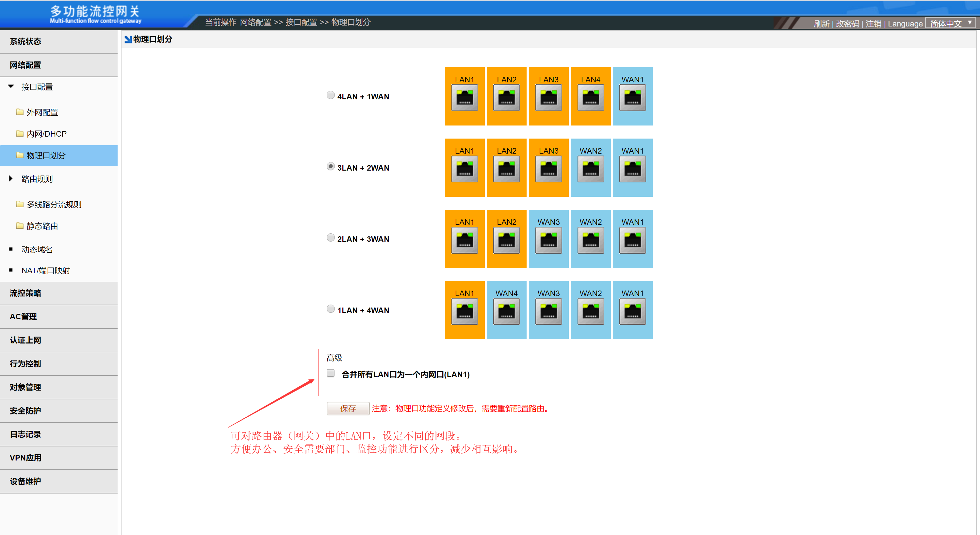The width and height of the screenshot is (980, 535).
Task: Open 外网配置 folder icon in sidebar
Action: [20, 112]
